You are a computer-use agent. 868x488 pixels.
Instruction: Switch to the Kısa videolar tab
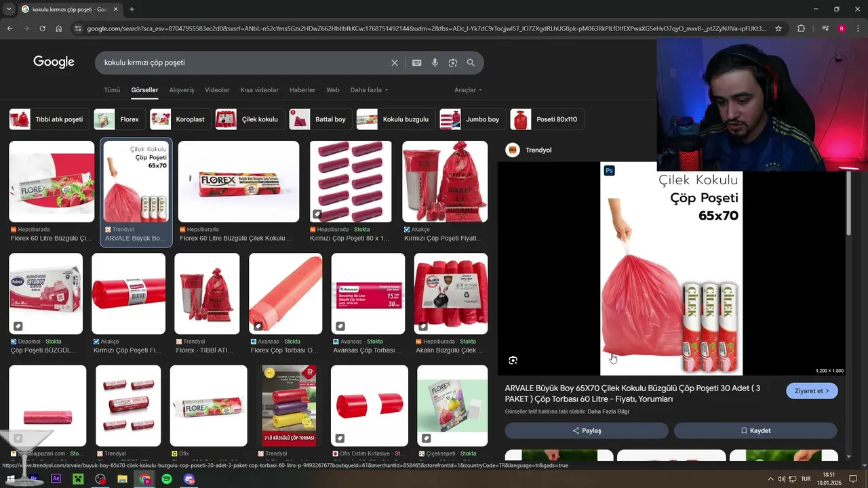coord(259,90)
